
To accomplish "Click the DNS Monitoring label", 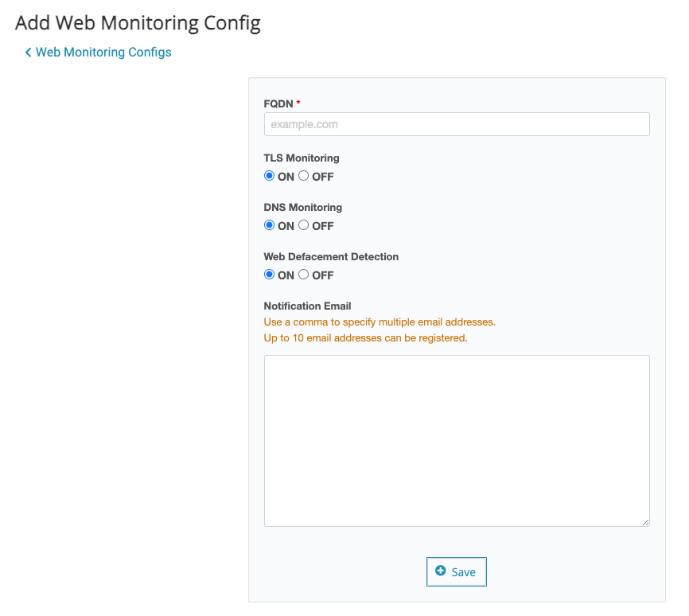I will [x=303, y=207].
